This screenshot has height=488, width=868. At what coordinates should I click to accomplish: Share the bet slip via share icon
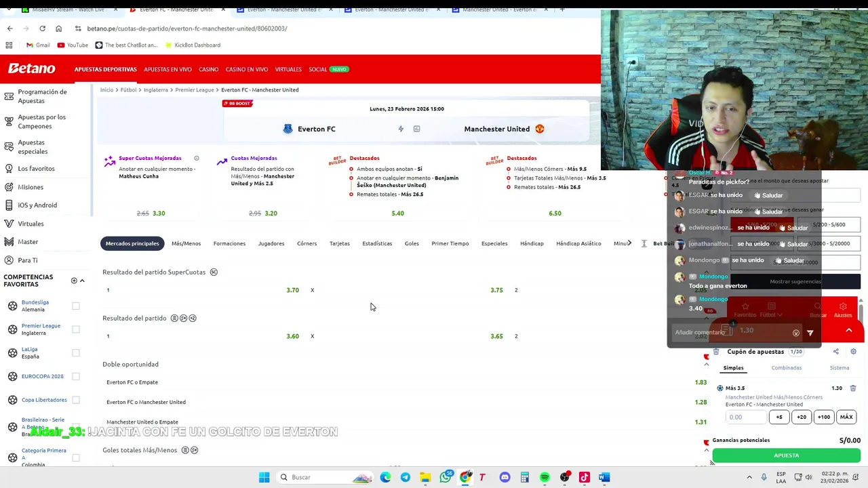click(835, 352)
